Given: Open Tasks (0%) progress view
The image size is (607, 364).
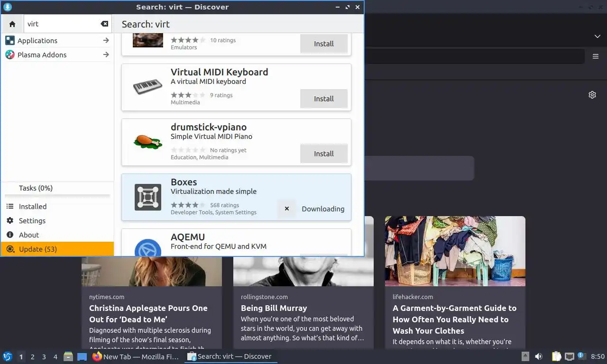Looking at the screenshot, I should pos(57,188).
